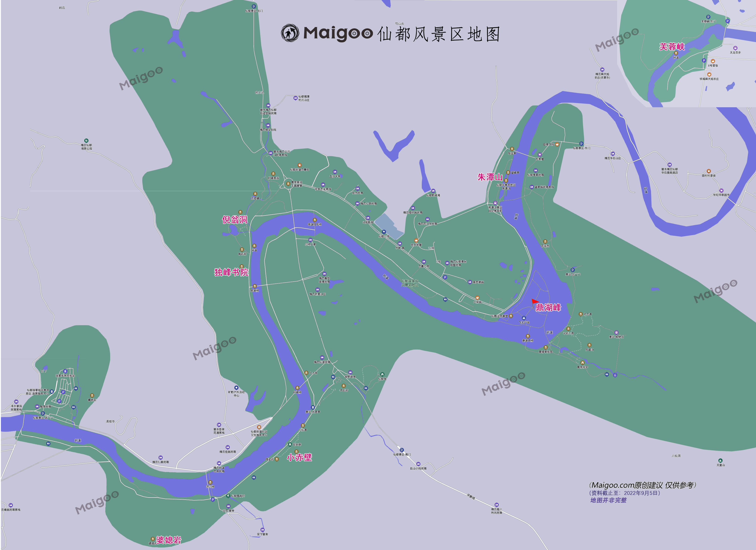Select the 缙云仙都地质公园 park marker
The width and height of the screenshot is (756, 550).
(x=86, y=141)
